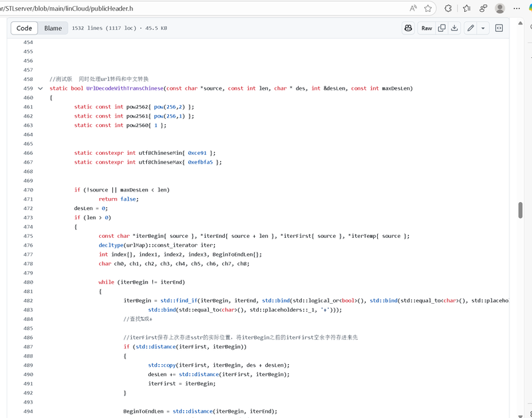Viewport: 532px width, 418px height.
Task: Select line number 459
Action: pyautogui.click(x=28, y=88)
